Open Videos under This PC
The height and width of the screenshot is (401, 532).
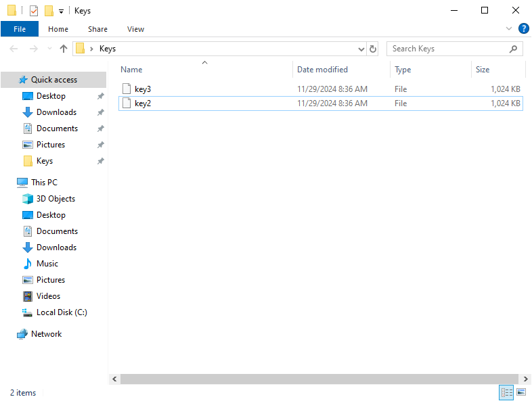tap(48, 296)
